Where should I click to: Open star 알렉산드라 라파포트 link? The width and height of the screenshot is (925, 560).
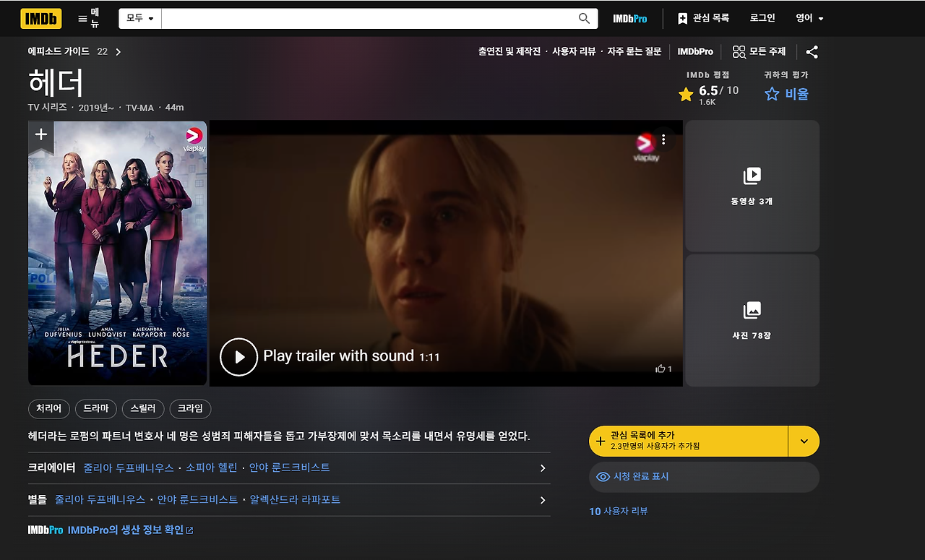[x=295, y=499]
